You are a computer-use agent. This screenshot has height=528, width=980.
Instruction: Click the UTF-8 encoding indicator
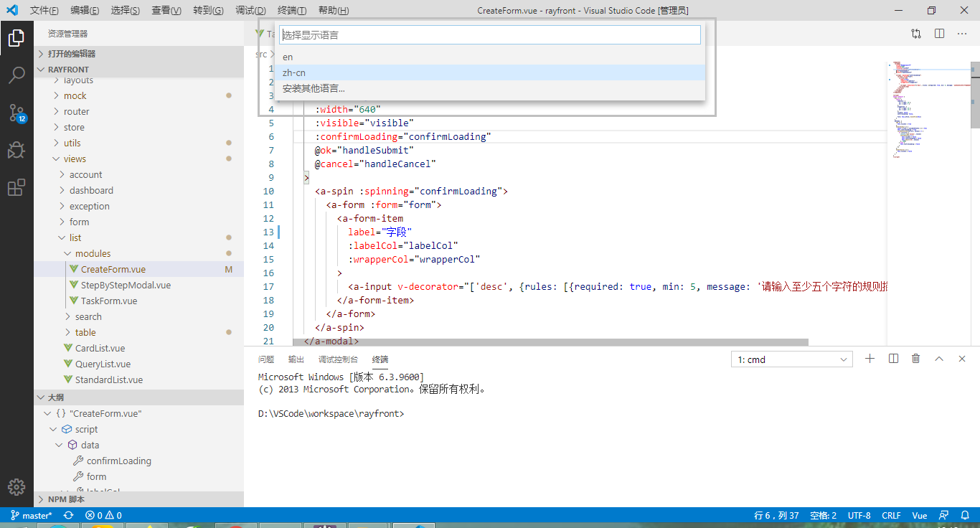[x=859, y=515]
